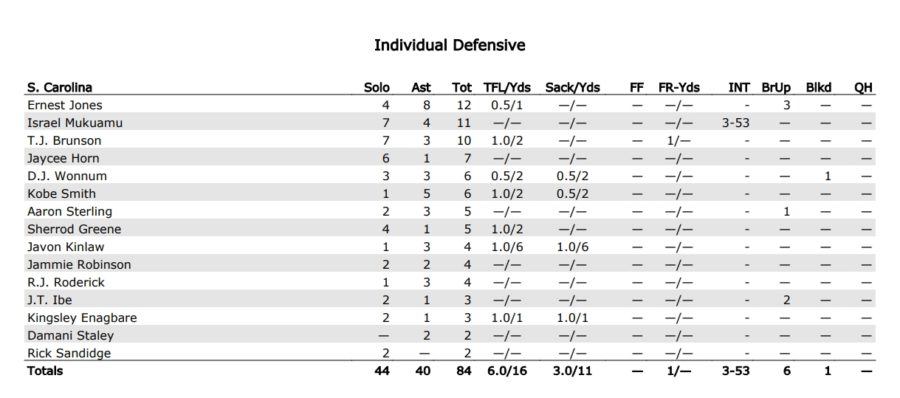Select the Rick Sandidge player name
900x398 pixels.
69,353
